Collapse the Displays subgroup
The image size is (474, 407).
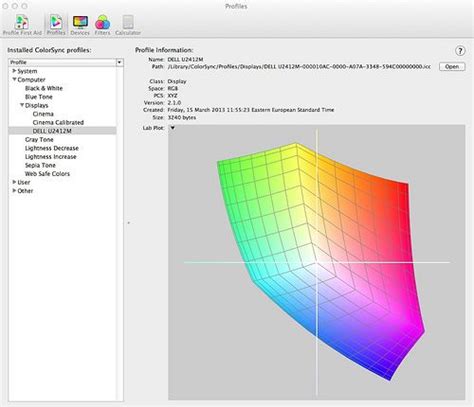pos(22,105)
